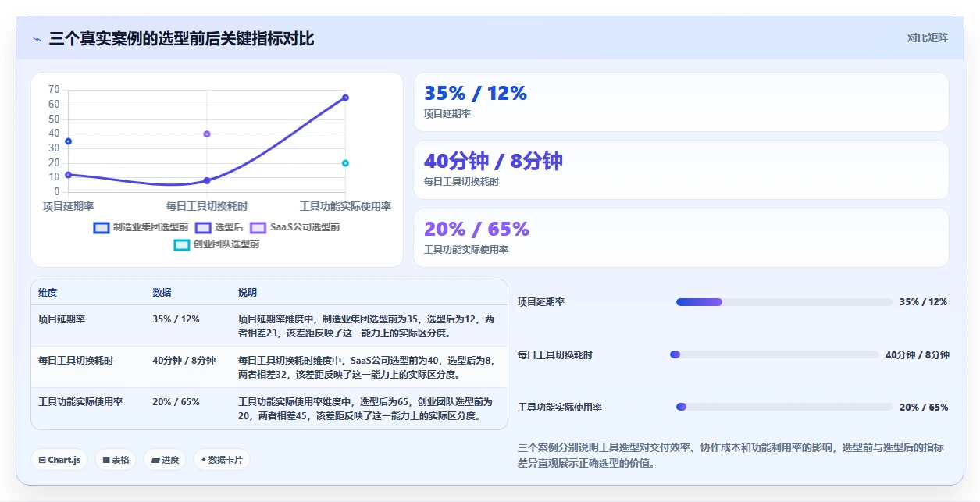Click the 20% / 65% data card

point(681,238)
